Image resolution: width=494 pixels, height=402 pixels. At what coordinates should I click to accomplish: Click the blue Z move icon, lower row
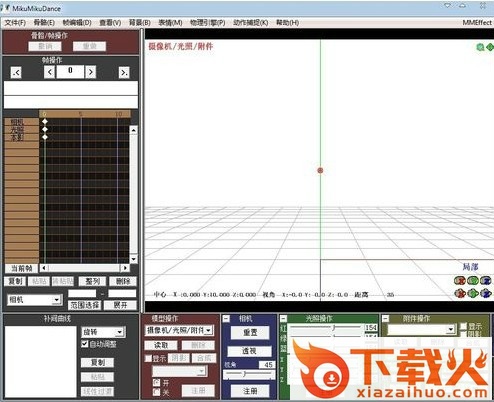(x=486, y=293)
